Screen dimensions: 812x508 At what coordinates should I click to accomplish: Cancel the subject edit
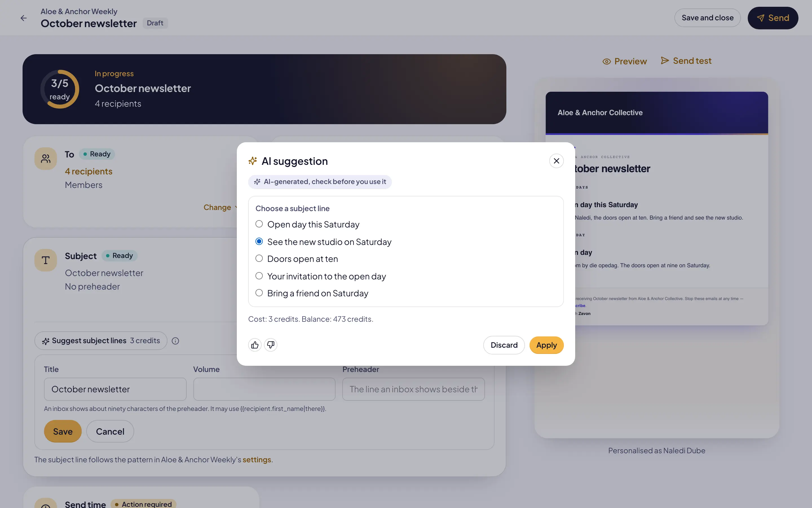[x=110, y=432]
